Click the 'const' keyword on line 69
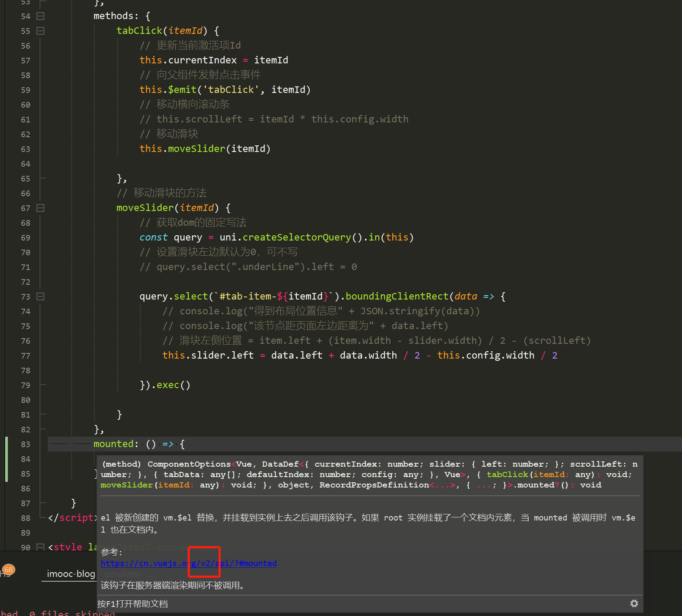This screenshot has height=616, width=682. coord(153,237)
